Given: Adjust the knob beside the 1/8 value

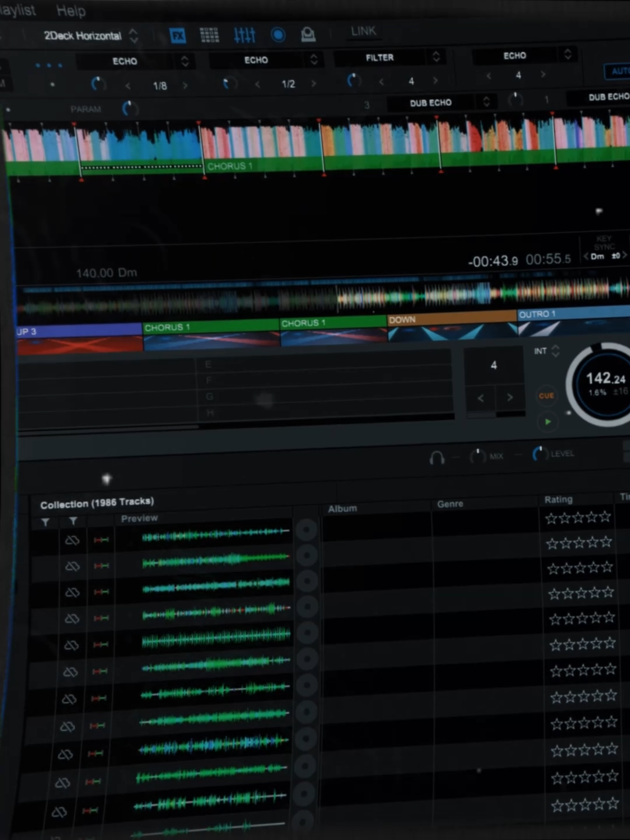Looking at the screenshot, I should click(98, 84).
